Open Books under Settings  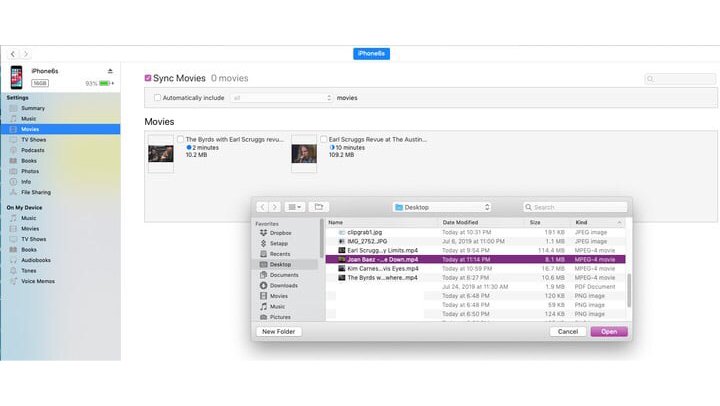point(29,161)
